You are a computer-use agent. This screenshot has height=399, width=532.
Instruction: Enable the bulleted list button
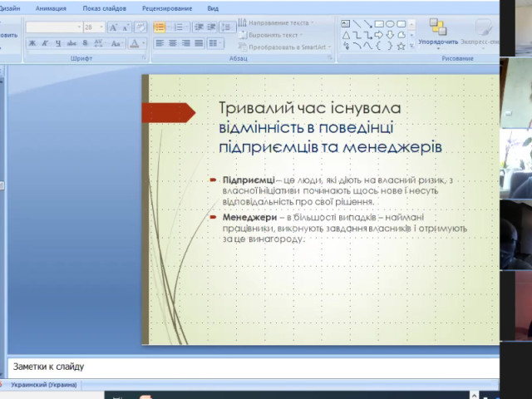(160, 27)
